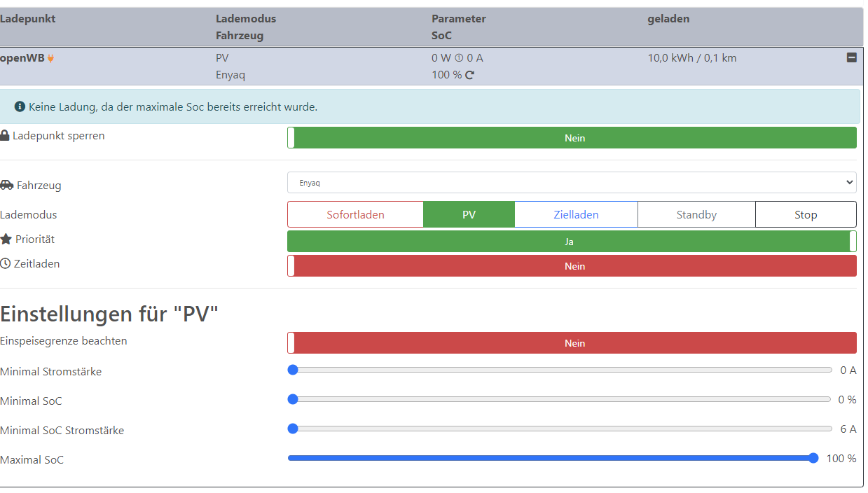The image size is (868, 493).
Task: Click the phase count icon between 0 W and 0 A
Action: pyautogui.click(x=459, y=58)
